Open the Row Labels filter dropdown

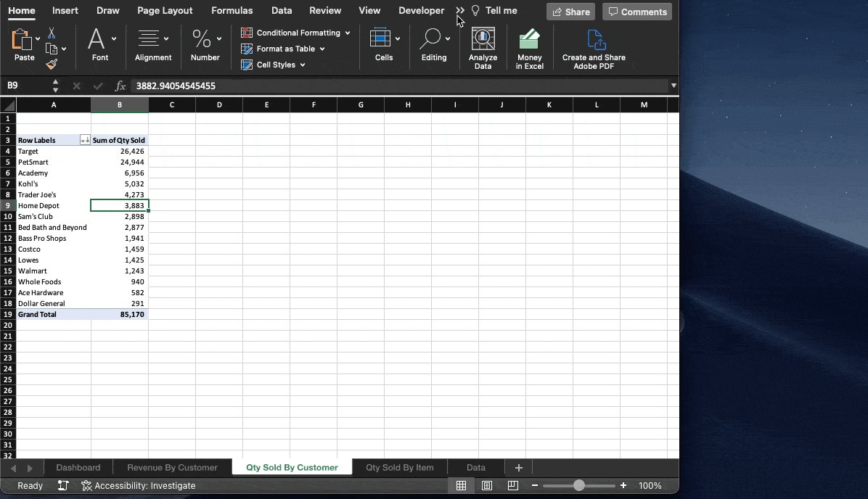pos(85,140)
